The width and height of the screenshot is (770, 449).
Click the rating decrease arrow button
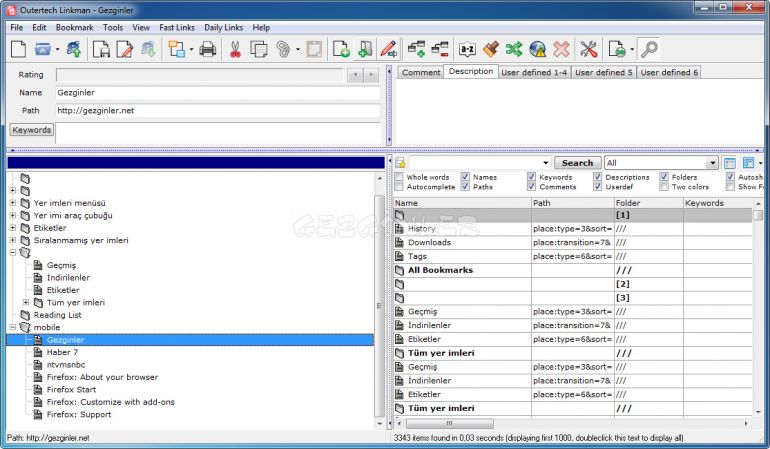tap(355, 75)
